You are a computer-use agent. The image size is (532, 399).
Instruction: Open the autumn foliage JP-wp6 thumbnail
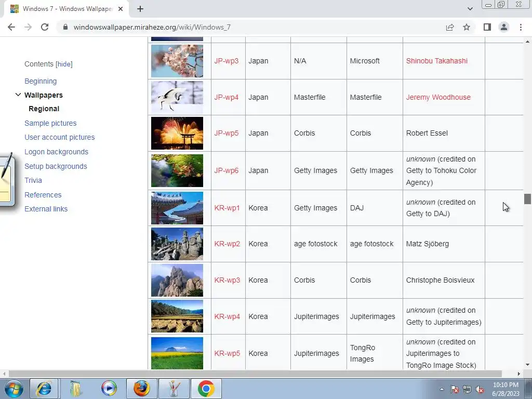click(x=177, y=170)
